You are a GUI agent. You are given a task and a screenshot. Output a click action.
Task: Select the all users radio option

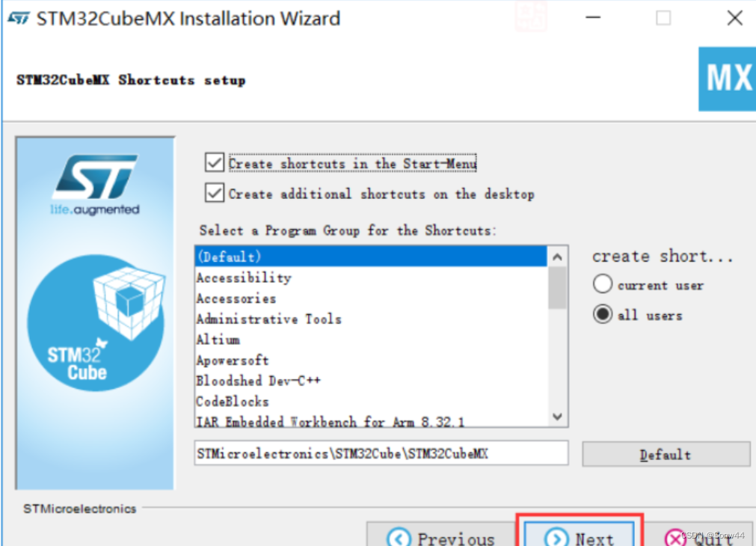pyautogui.click(x=603, y=314)
